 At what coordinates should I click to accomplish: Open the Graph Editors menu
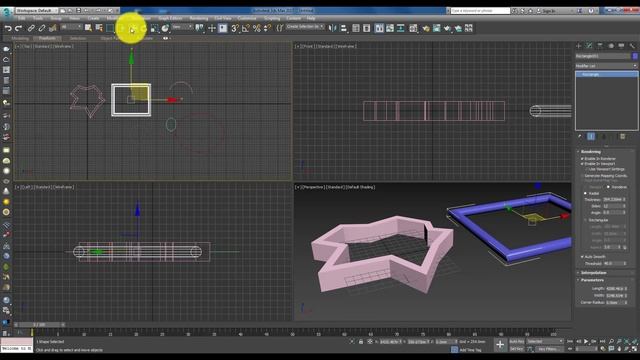coord(170,18)
